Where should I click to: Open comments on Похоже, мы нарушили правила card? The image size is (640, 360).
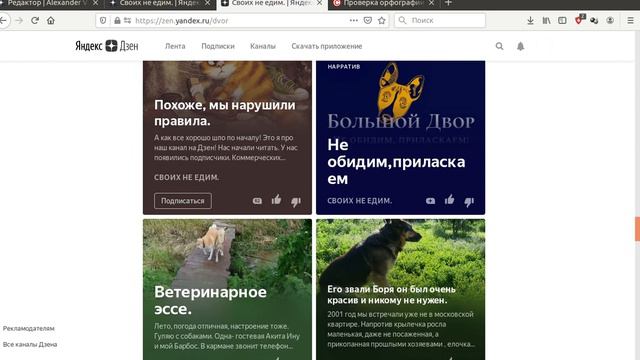(x=257, y=201)
